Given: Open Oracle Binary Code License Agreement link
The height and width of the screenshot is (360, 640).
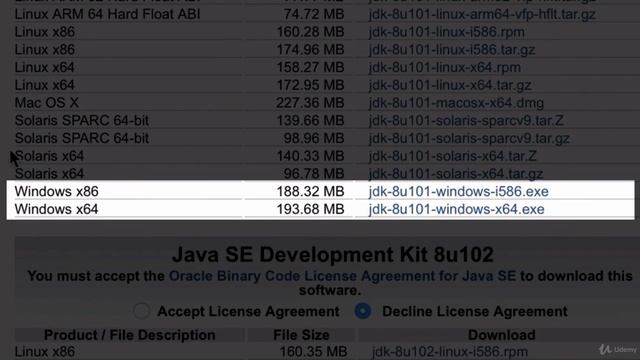Looking at the screenshot, I should [342, 276].
